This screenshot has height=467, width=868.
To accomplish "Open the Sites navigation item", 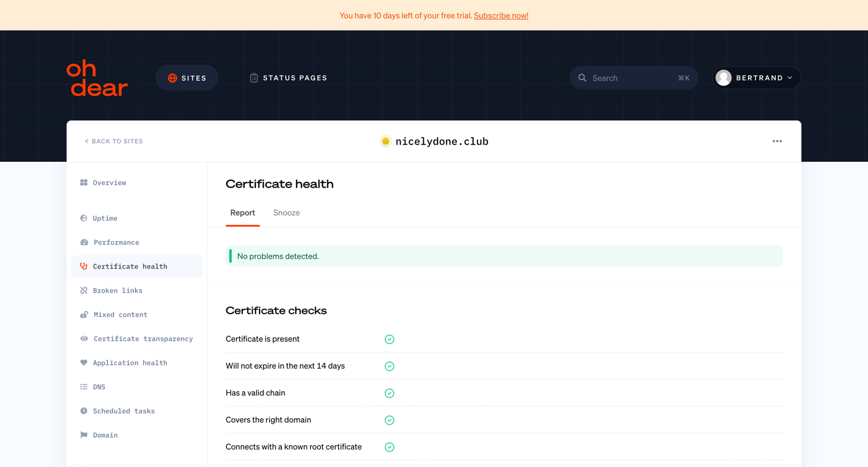I will coord(187,78).
